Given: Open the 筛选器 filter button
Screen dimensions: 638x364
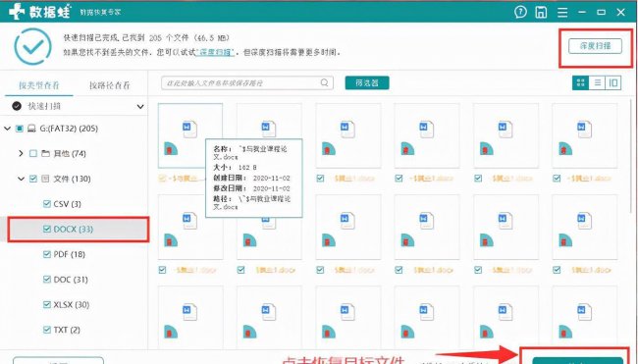Looking at the screenshot, I should [367, 83].
